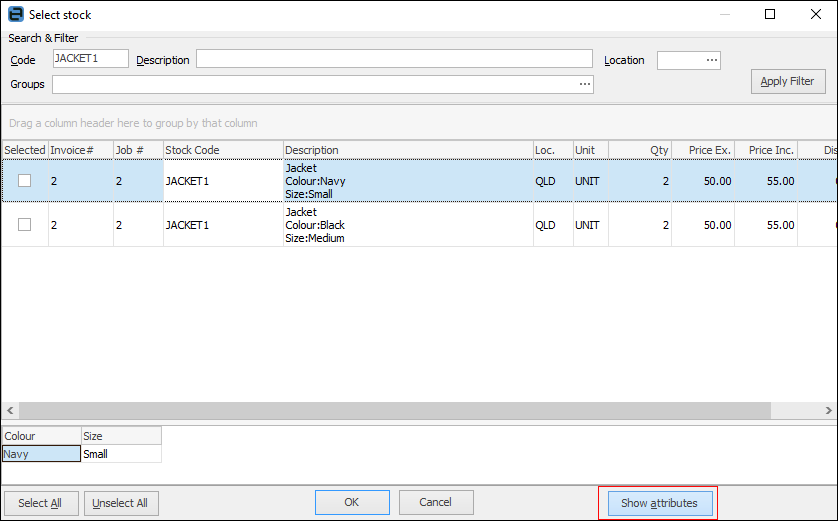Sort by Qty column header

pos(640,150)
